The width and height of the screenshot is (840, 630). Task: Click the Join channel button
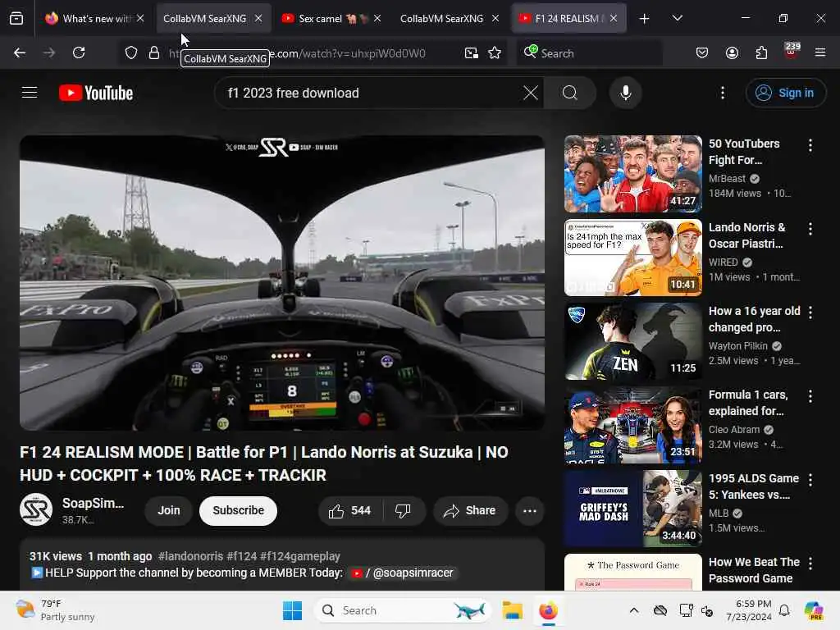click(x=169, y=510)
